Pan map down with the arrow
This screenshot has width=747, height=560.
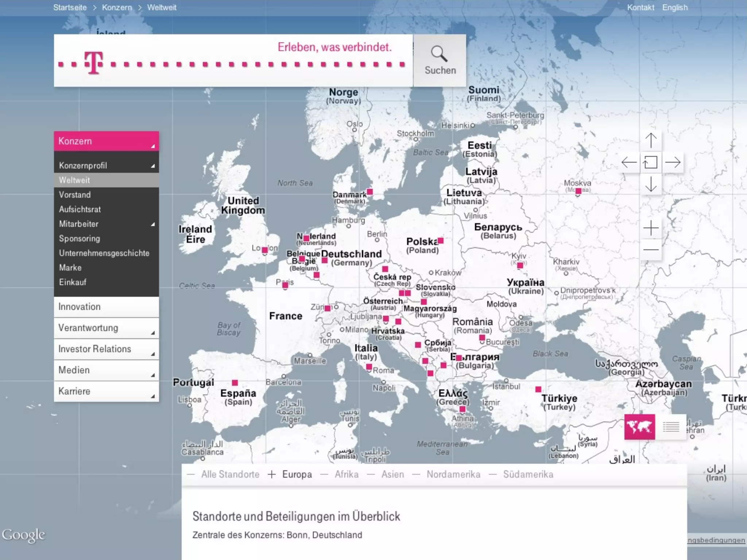(651, 184)
